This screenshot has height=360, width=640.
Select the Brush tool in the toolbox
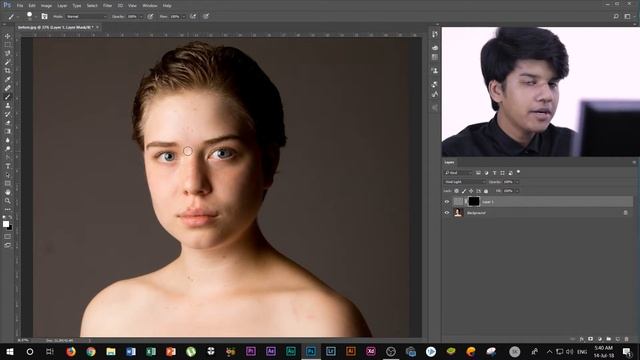pos(7,97)
